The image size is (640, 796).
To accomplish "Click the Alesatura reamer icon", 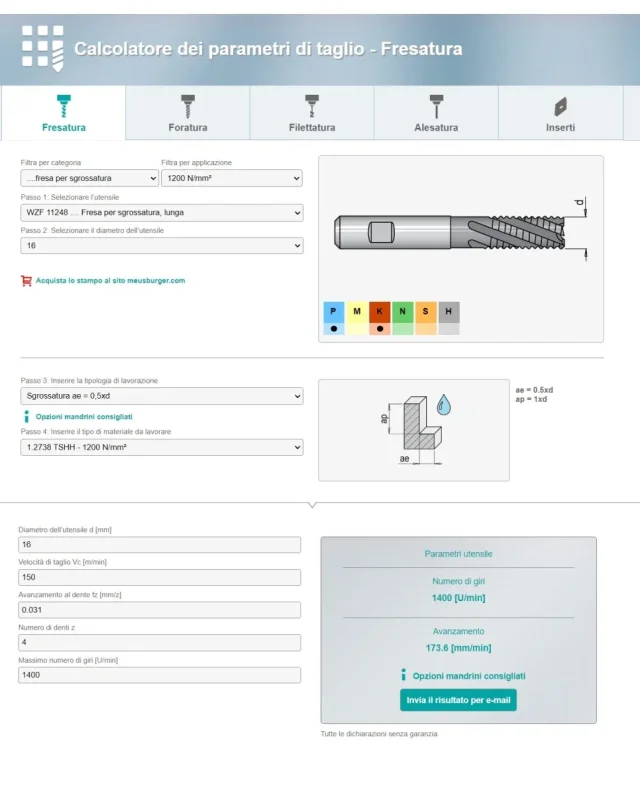I will point(436,106).
